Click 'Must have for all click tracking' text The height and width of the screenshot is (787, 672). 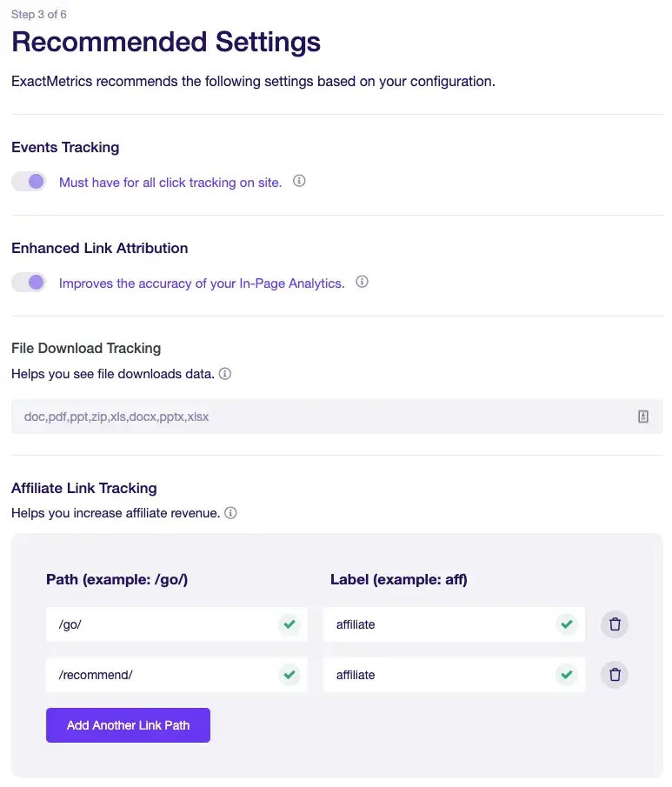pos(170,183)
